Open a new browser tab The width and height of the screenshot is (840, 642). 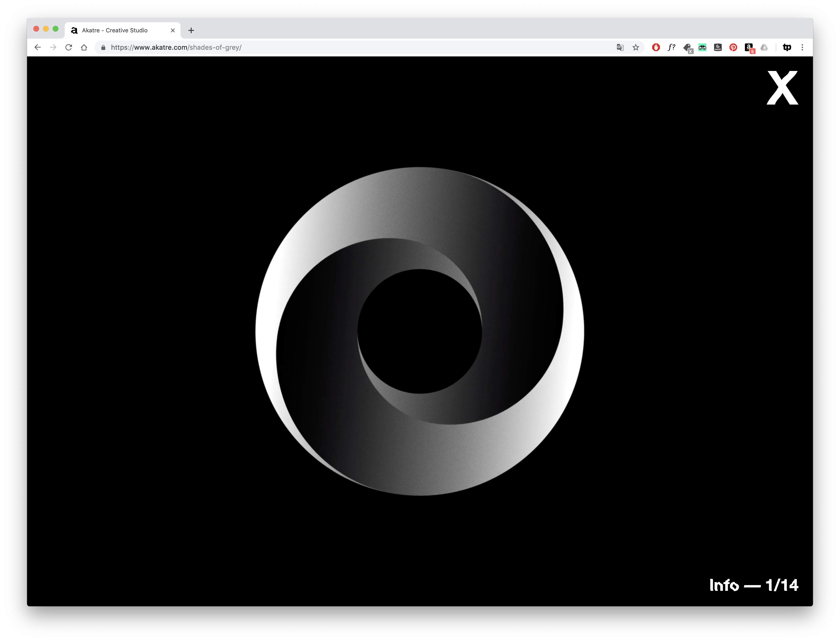(x=191, y=30)
